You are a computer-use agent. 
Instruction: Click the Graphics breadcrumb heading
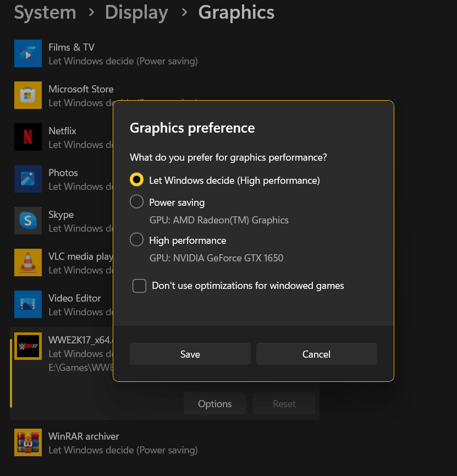coord(236,13)
